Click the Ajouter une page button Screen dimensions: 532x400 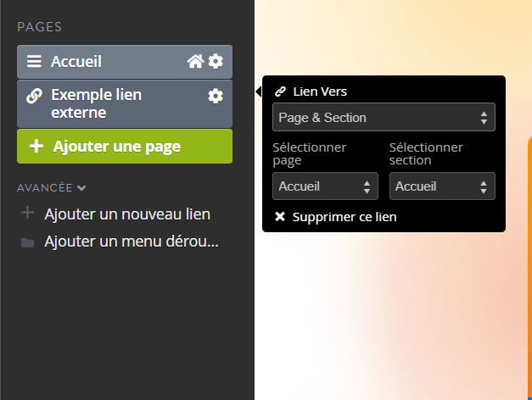[125, 146]
